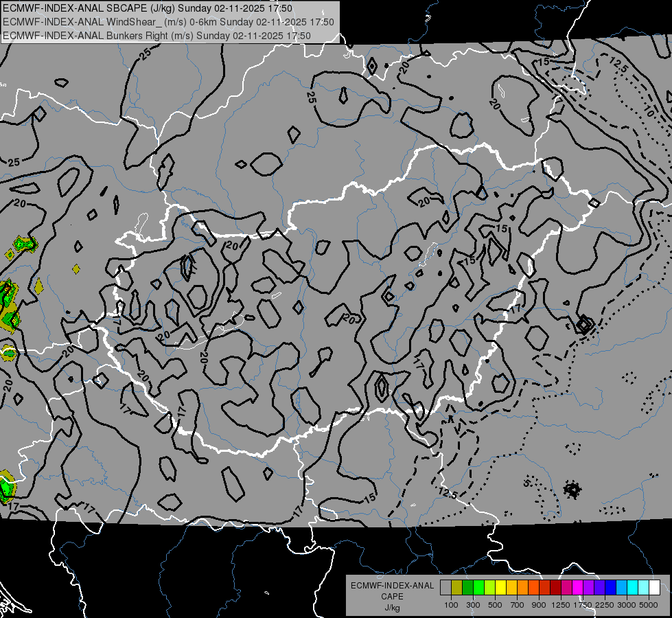
Task: Pick the sky blue swatch before 3000
Action: [621, 588]
